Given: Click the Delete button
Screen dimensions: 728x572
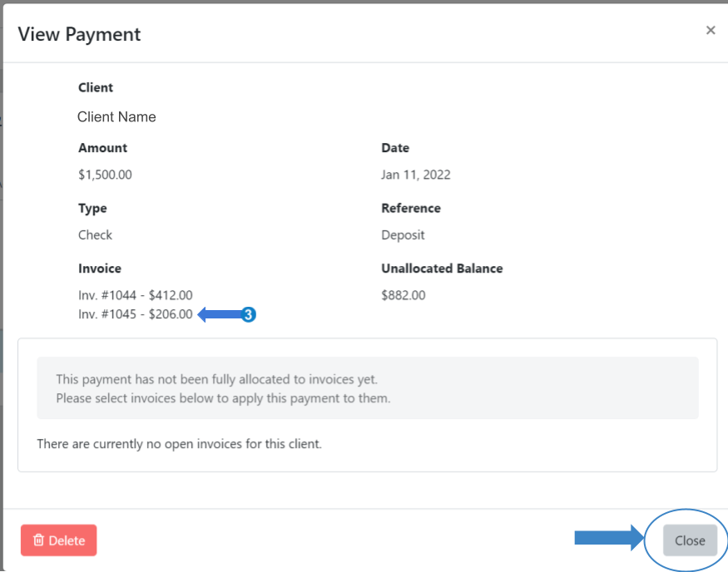Looking at the screenshot, I should [58, 540].
